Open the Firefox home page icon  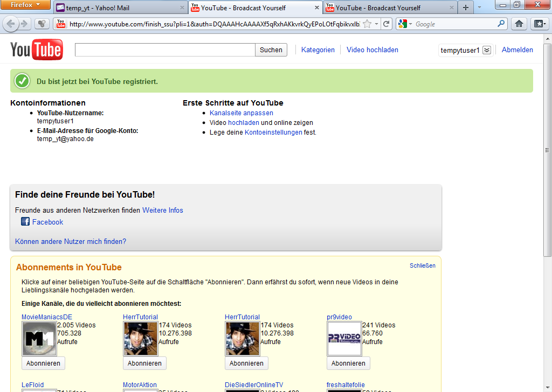pos(519,24)
